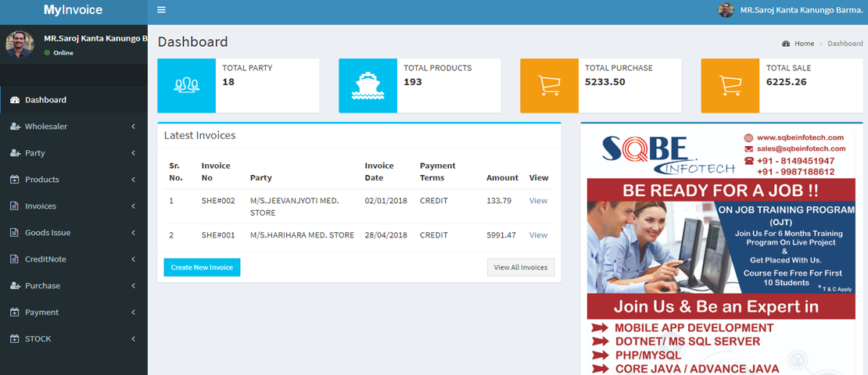Click invoice number SHE#002 cell
Screen dimensions: 868x375
[x=218, y=201]
